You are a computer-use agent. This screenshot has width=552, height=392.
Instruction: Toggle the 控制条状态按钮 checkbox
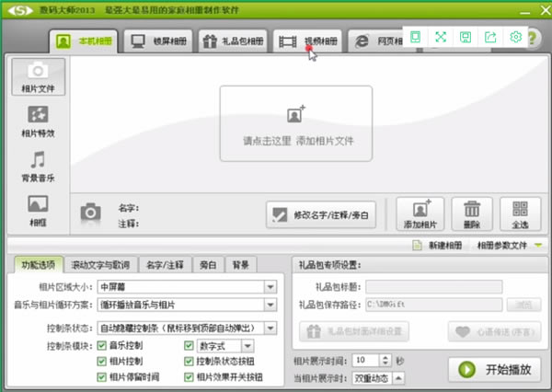189,362
